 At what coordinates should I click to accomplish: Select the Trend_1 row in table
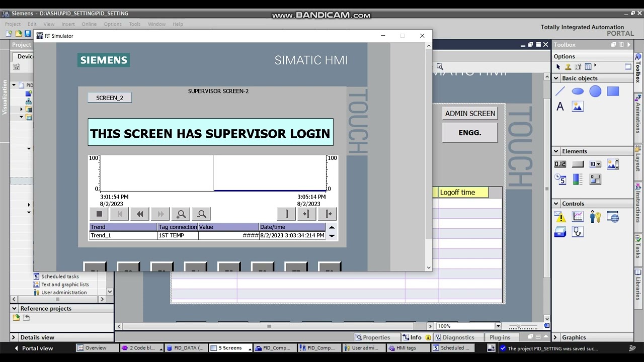(x=207, y=235)
